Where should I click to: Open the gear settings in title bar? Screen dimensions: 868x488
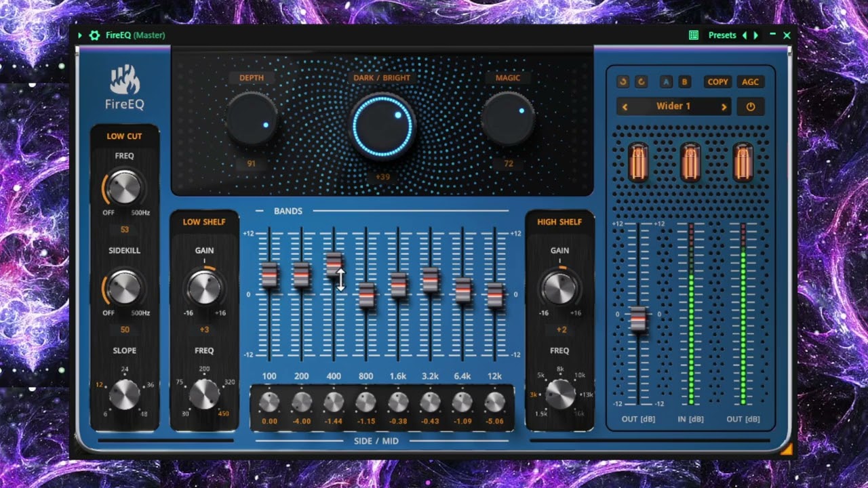point(94,35)
